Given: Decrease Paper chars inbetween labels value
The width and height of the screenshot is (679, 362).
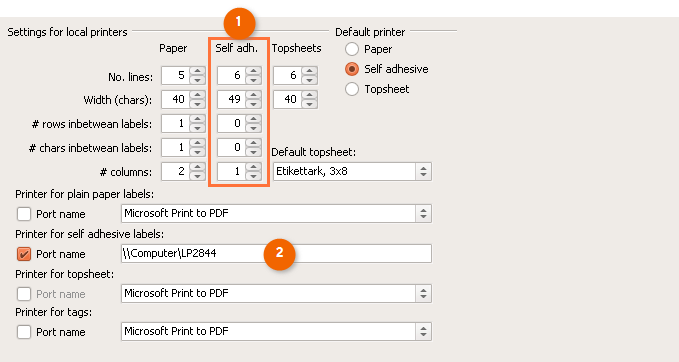Looking at the screenshot, I should click(197, 152).
